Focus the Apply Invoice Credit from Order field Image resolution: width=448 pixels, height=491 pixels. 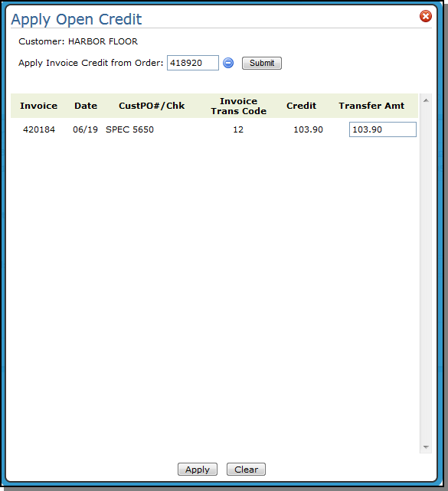tap(193, 63)
